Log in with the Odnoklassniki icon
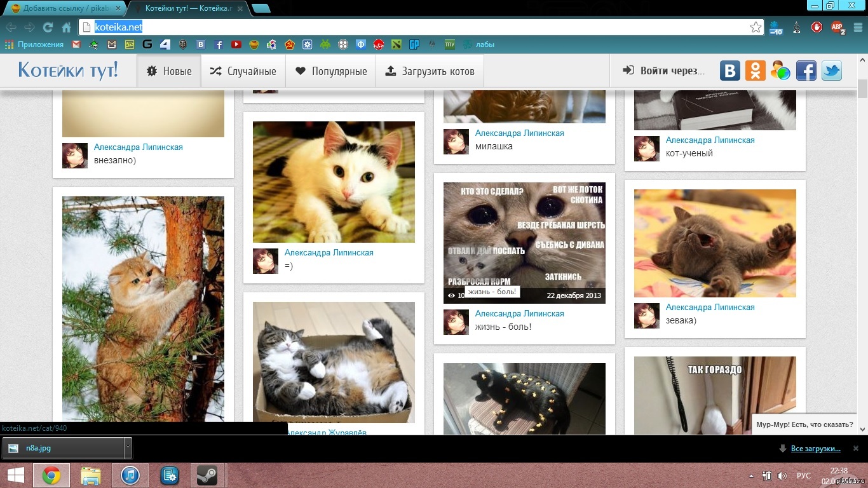 [x=755, y=71]
